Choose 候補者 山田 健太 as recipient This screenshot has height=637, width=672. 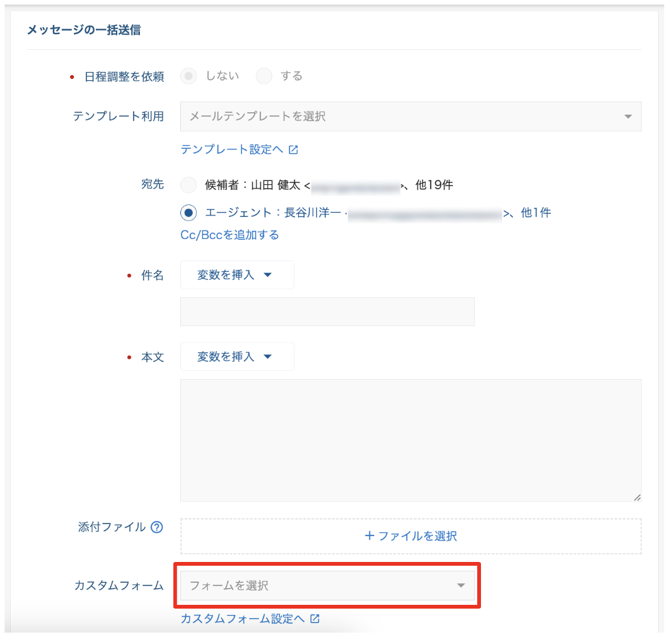coord(188,185)
